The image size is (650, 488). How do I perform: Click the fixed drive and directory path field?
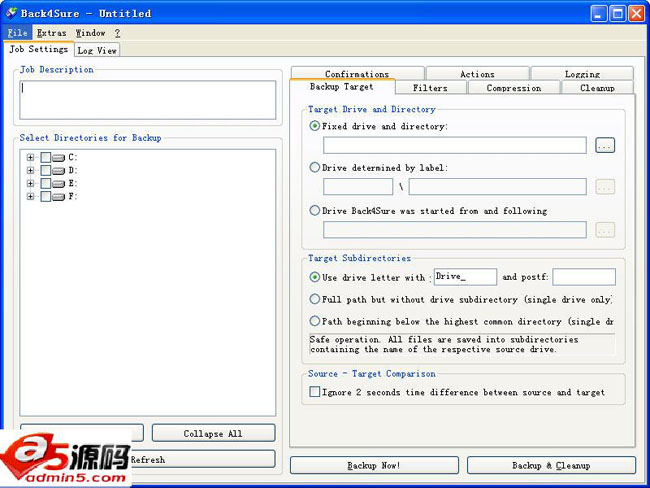coord(455,145)
